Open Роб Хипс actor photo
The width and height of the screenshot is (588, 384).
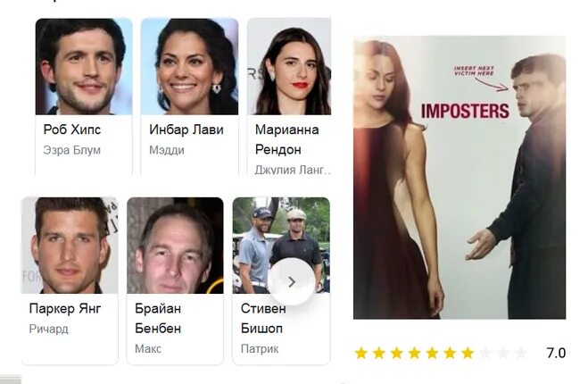pyautogui.click(x=84, y=67)
